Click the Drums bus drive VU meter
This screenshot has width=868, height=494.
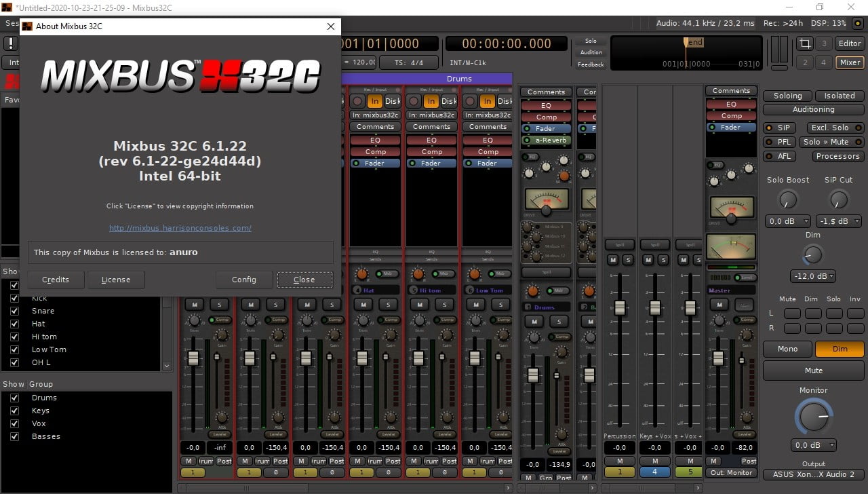coord(547,199)
